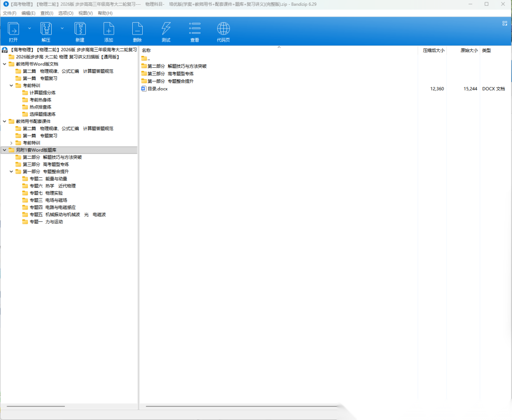512x420 pixels.
Task: Click the 打开 (Open) archive toolbar icon
Action: [13, 29]
